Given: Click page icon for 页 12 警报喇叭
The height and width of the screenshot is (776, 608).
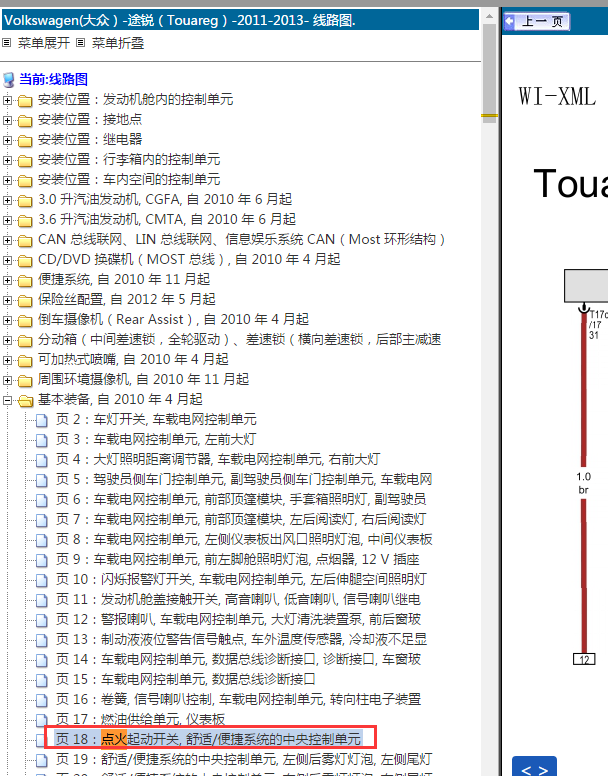Looking at the screenshot, I should tap(42, 620).
